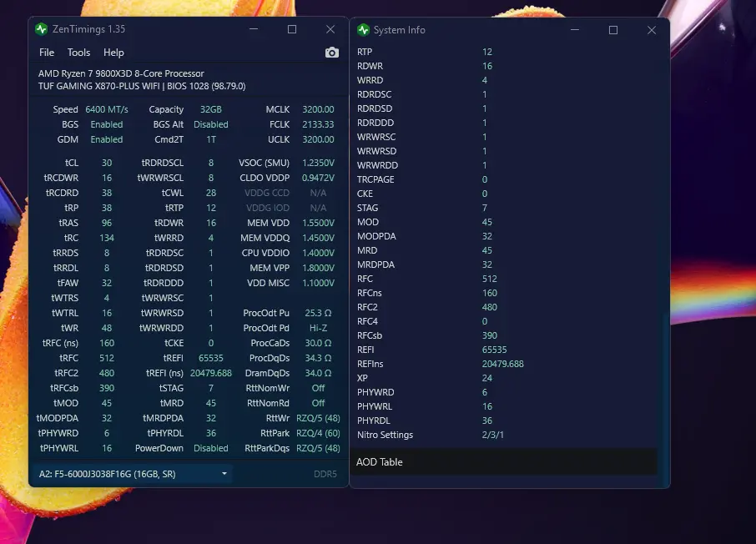Close the ZenTimings window
Image resolution: width=756 pixels, height=544 pixels.
330,29
